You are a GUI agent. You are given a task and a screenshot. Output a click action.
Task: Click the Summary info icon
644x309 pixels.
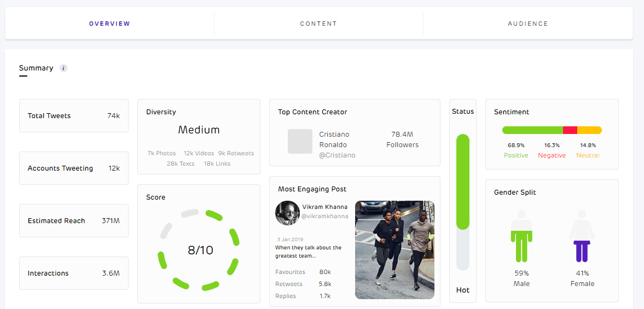pyautogui.click(x=63, y=68)
